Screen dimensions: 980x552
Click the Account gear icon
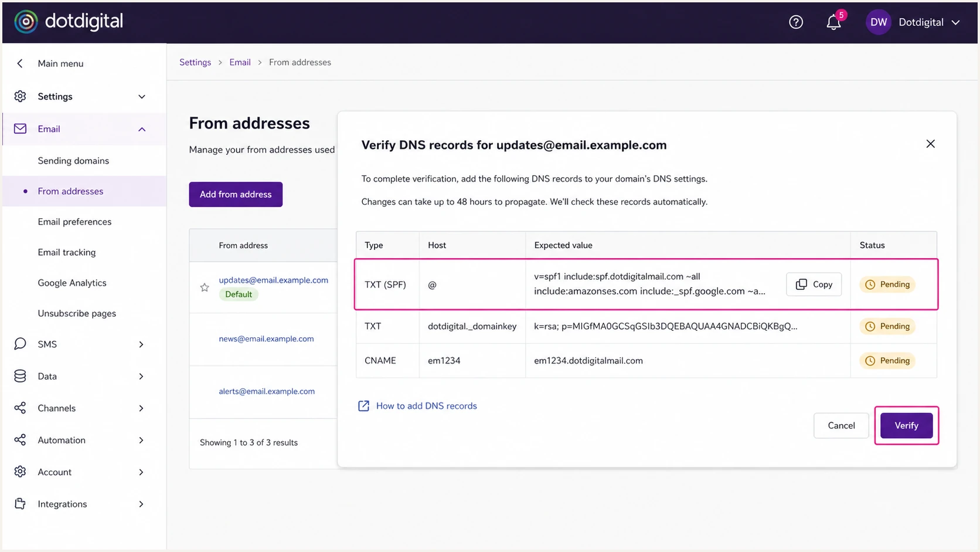point(20,472)
